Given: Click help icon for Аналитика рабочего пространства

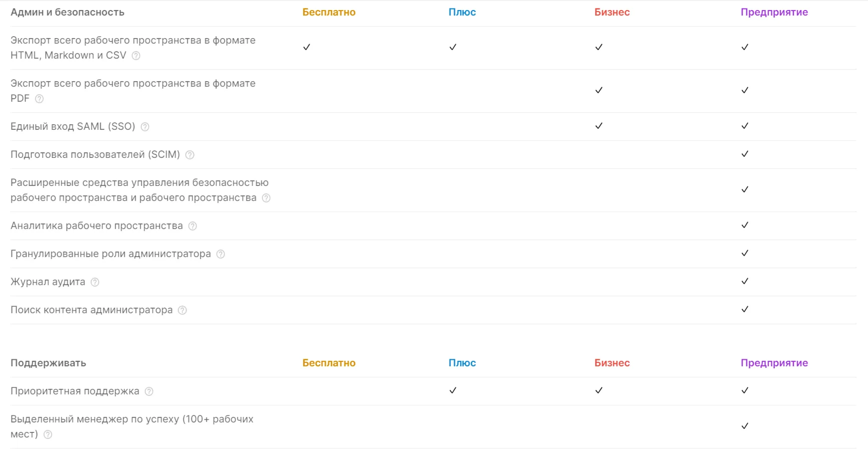Looking at the screenshot, I should 192,226.
